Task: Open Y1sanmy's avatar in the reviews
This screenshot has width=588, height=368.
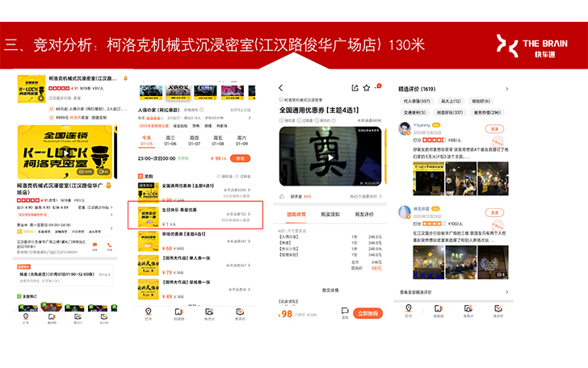Action: (405, 128)
